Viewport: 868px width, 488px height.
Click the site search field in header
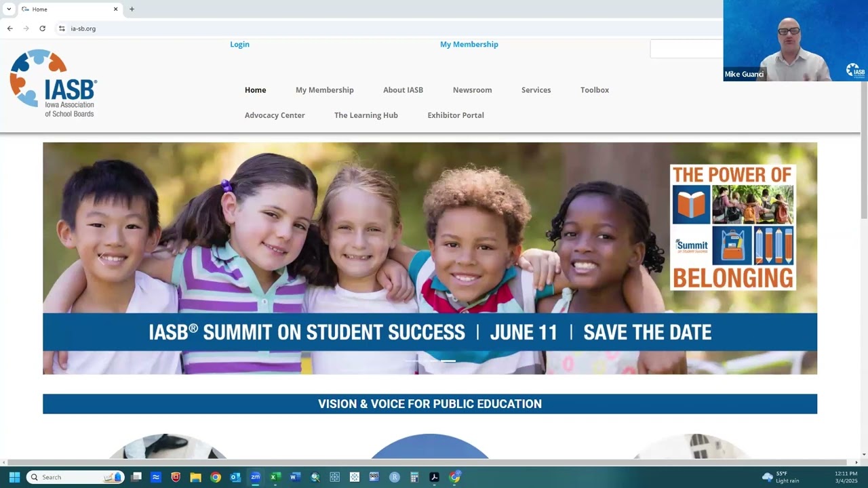coord(686,49)
